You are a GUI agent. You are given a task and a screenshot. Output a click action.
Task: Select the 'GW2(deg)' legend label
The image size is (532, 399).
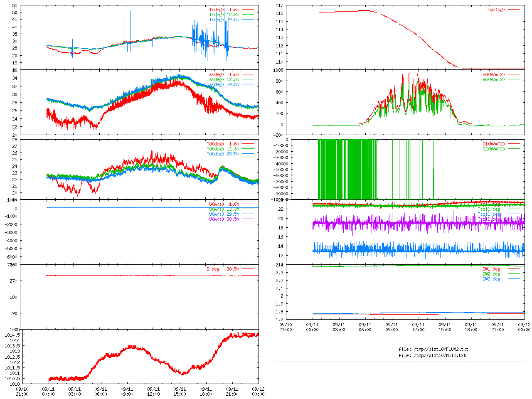pyautogui.click(x=493, y=274)
